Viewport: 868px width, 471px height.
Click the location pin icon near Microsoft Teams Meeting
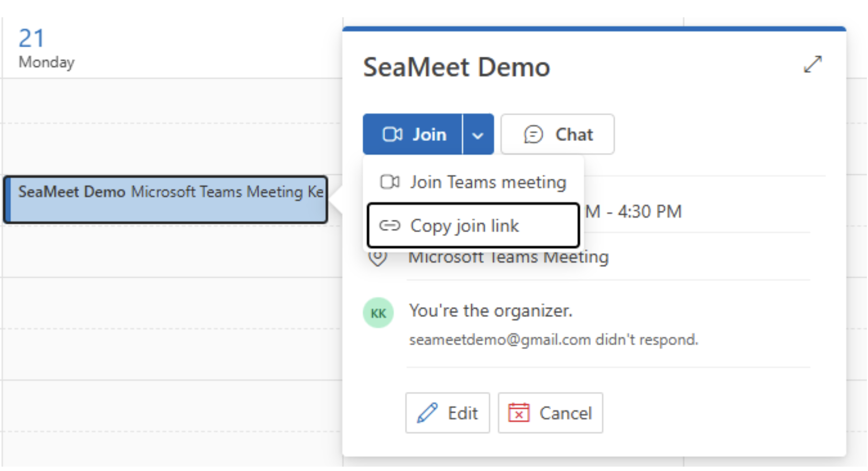(378, 258)
